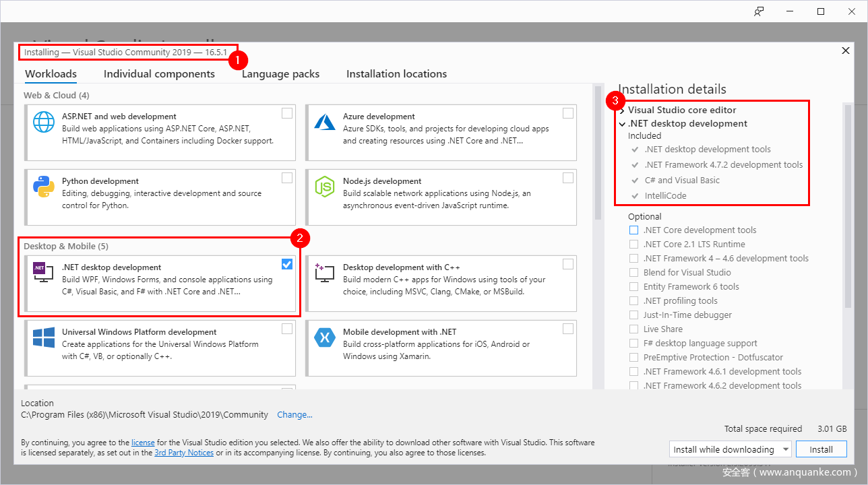Open the Language packs tab

click(280, 74)
